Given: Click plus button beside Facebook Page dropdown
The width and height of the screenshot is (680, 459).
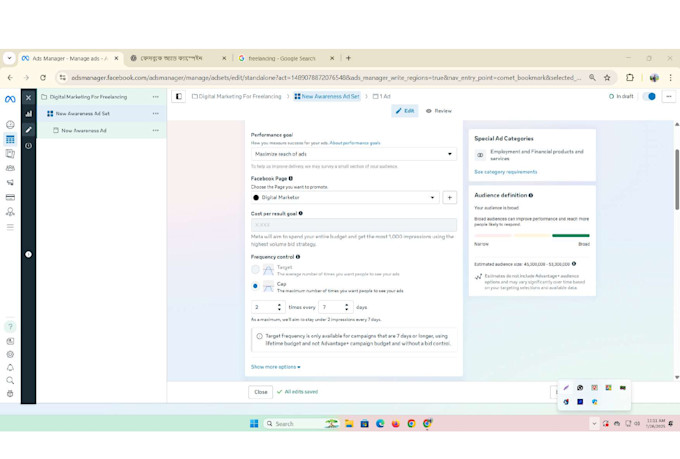Looking at the screenshot, I should (x=450, y=197).
